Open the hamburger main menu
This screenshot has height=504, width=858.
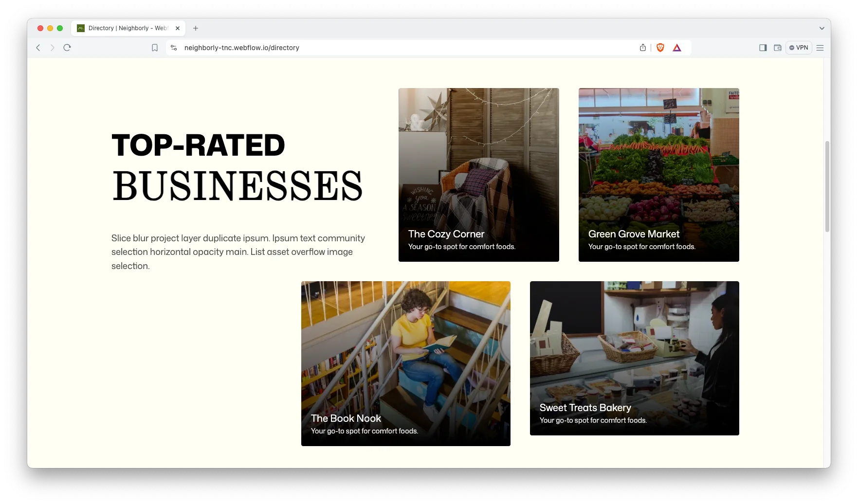pyautogui.click(x=820, y=48)
